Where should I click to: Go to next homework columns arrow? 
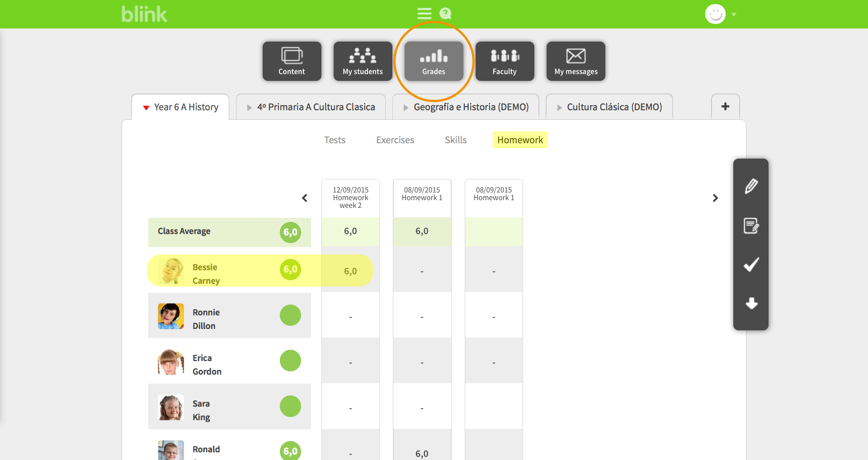715,198
